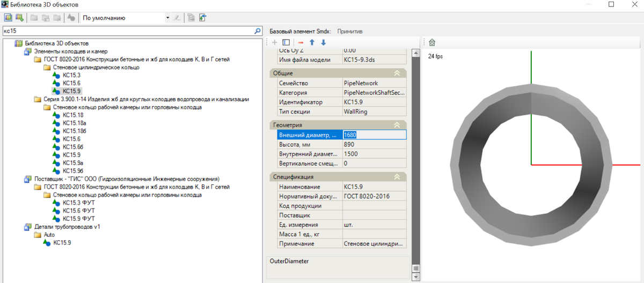Click the Детали трубопроводов v1 category icon

[28, 227]
